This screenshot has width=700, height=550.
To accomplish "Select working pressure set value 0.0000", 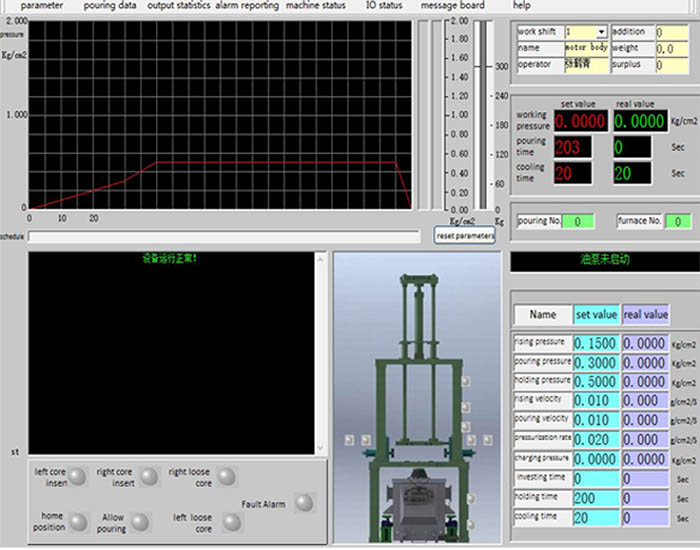I will 581,121.
